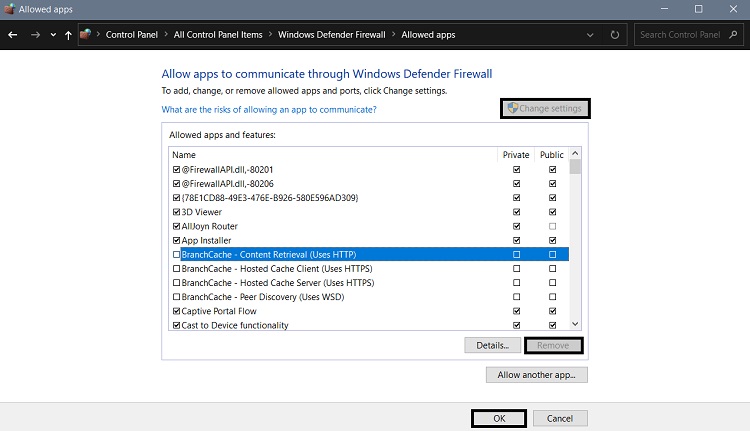Toggle App Installer Private checkbox
This screenshot has height=431, width=750.
pyautogui.click(x=516, y=240)
